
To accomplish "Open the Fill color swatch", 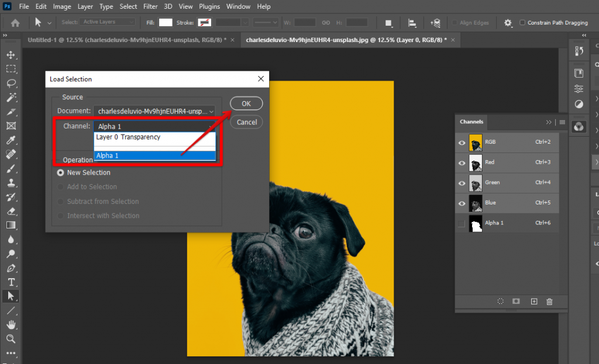I will tap(166, 22).
